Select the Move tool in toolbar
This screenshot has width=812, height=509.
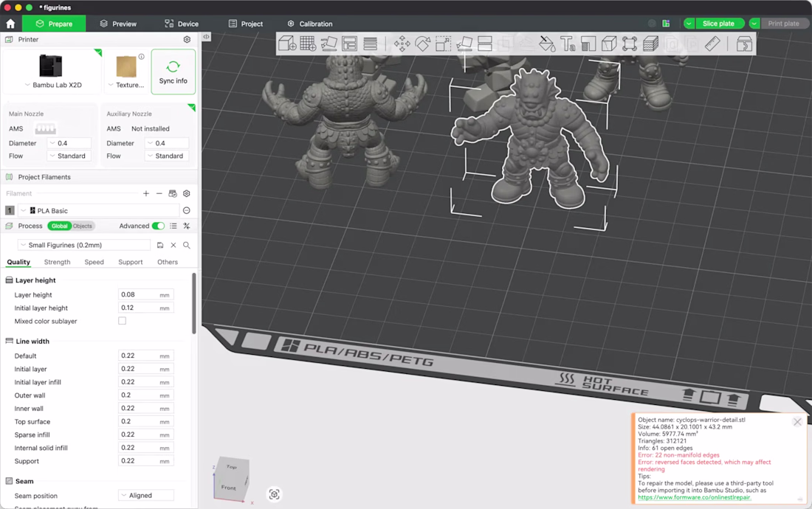coord(402,44)
